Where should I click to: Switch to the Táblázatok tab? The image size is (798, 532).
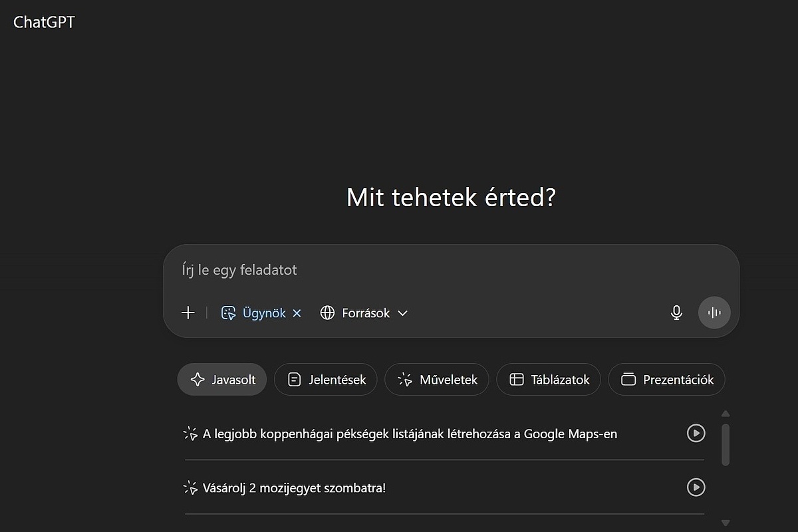tap(548, 379)
